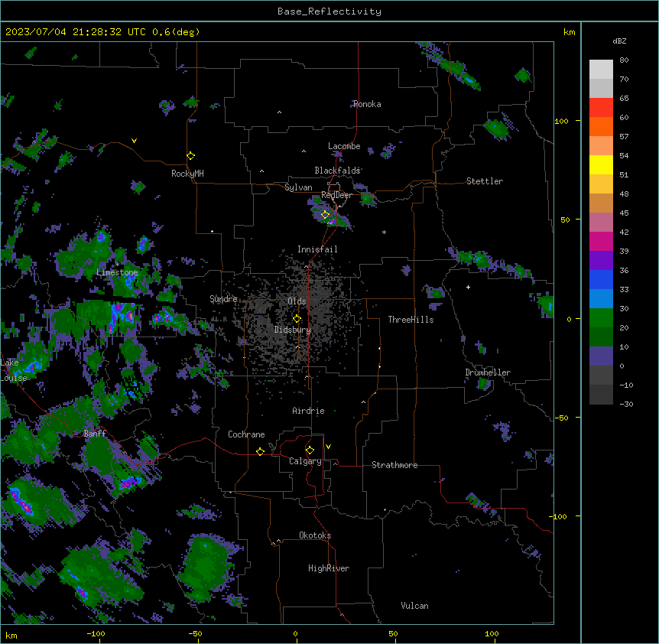659x644 pixels.
Task: Click the Blackfalds city label
Action: [337, 171]
